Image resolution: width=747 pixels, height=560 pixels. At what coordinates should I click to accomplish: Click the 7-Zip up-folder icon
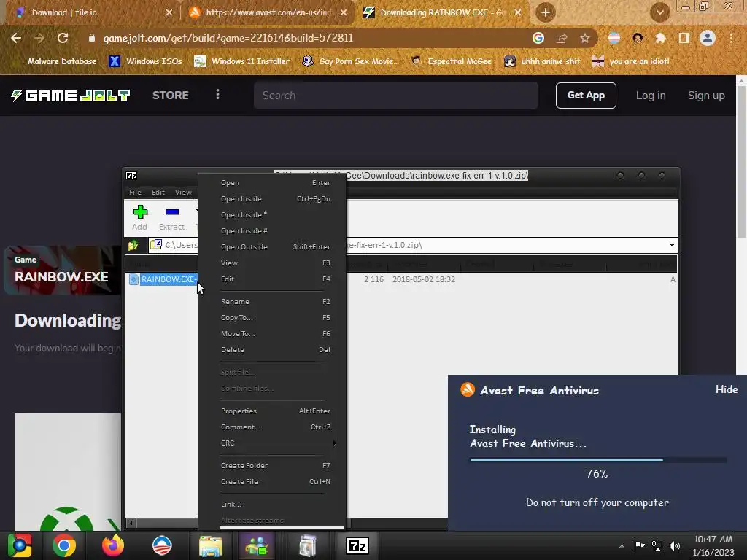coord(133,245)
